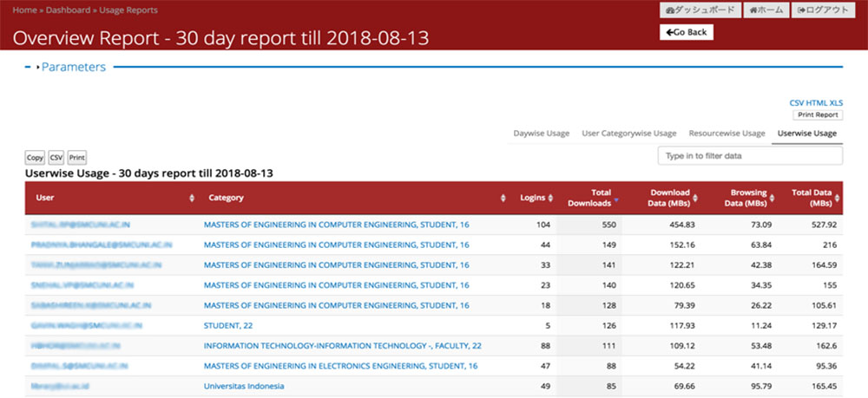Open the User Categorywise Usage tab
This screenshot has width=868, height=398.
[x=628, y=134]
